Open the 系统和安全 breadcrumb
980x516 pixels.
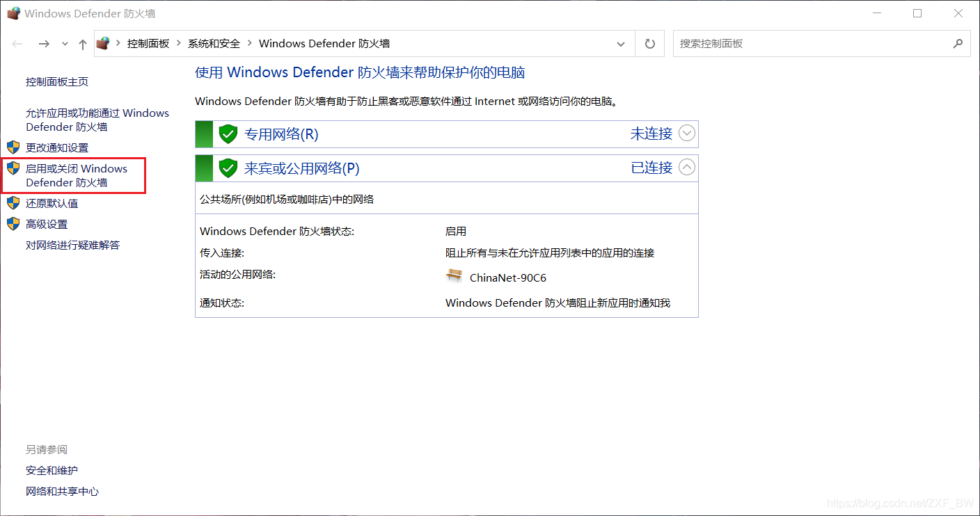coord(214,43)
